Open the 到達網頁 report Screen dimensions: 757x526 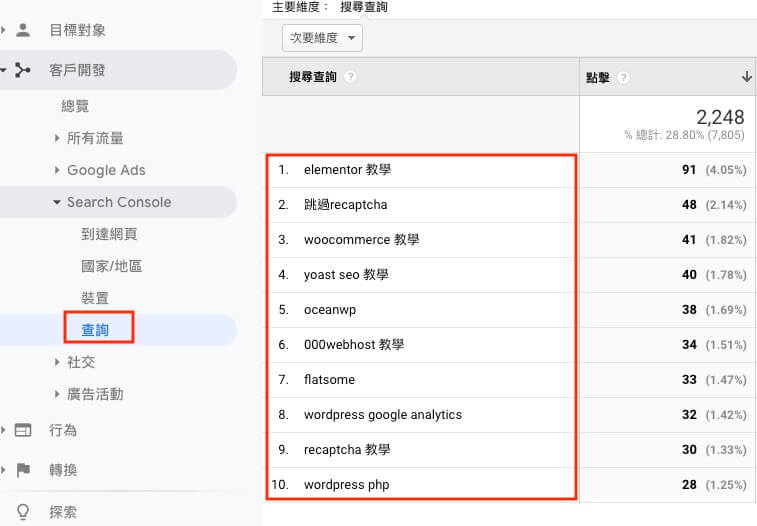click(x=109, y=234)
